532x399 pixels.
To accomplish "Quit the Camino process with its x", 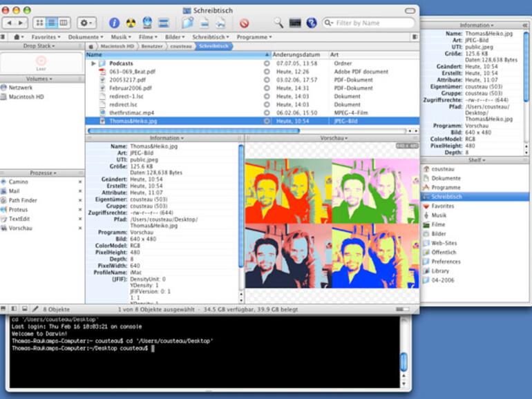I will [79, 182].
